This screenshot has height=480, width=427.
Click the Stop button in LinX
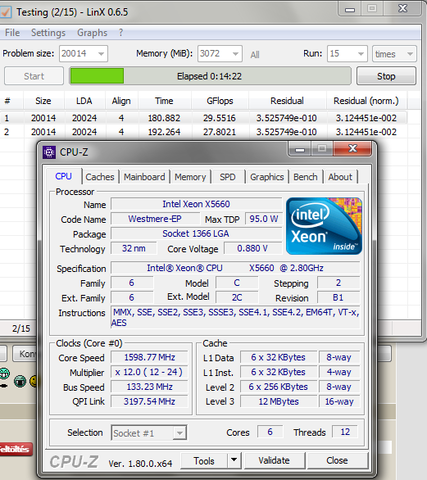tap(386, 76)
